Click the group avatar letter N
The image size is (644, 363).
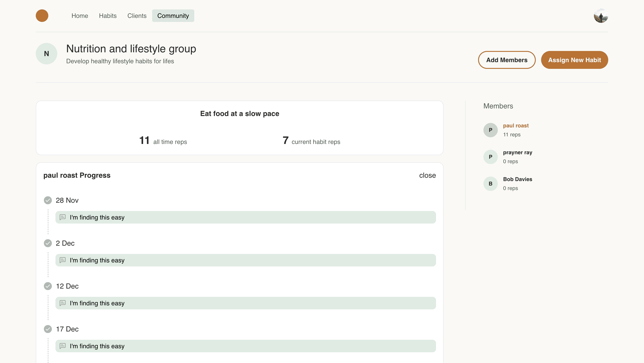pos(47,54)
